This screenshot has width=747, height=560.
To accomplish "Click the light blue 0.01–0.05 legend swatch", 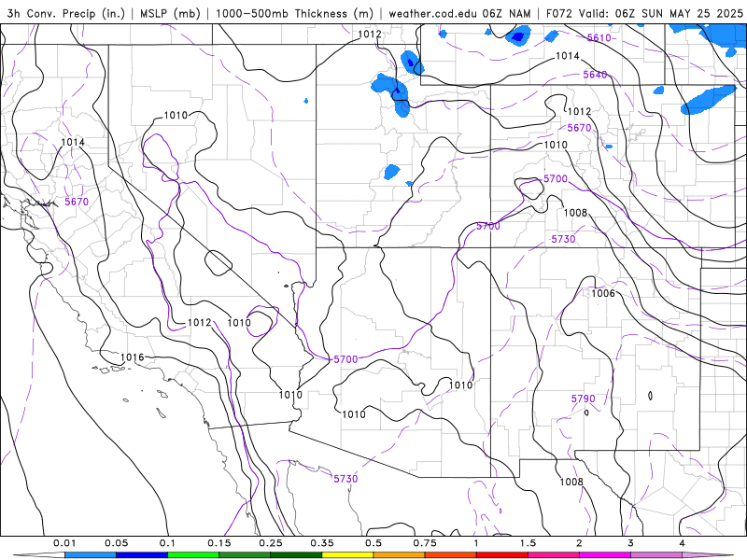I will point(91,555).
